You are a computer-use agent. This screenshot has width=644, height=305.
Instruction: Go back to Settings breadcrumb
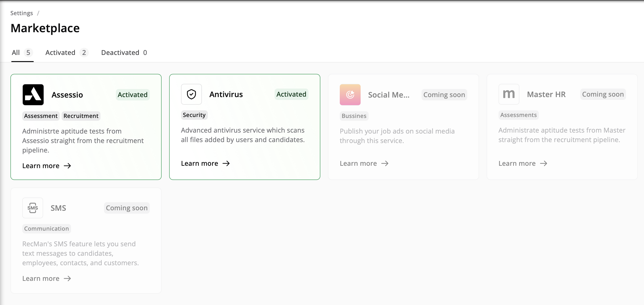[x=22, y=13]
